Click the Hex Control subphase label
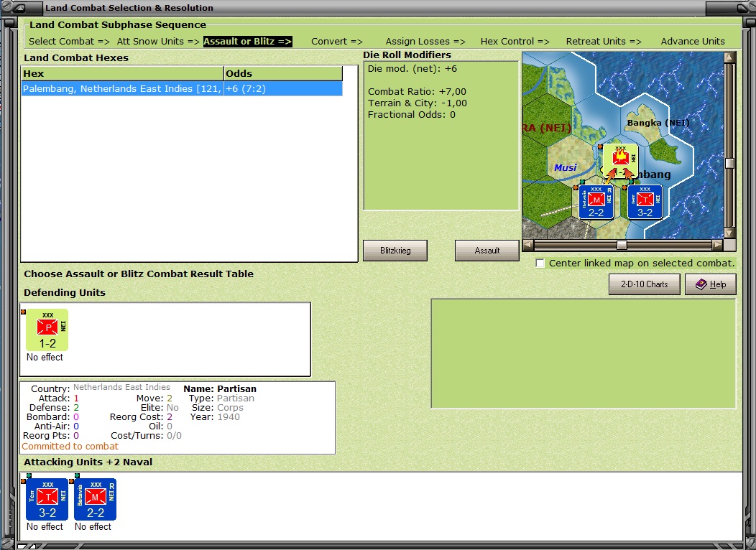The image size is (756, 550). [x=515, y=42]
